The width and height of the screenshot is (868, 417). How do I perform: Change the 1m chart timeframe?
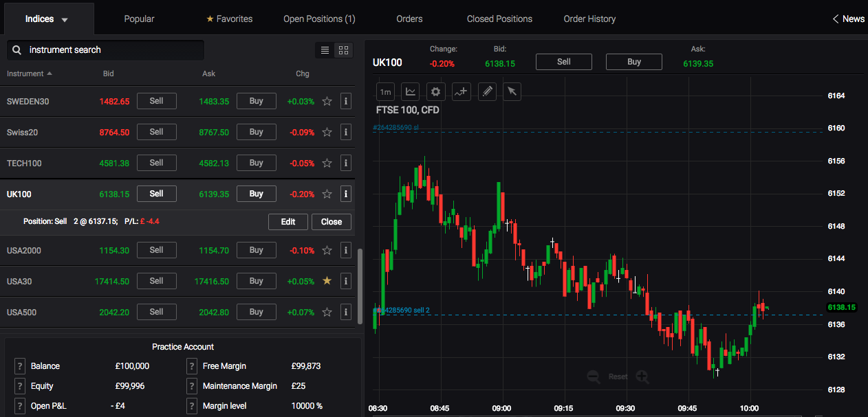[x=385, y=91]
